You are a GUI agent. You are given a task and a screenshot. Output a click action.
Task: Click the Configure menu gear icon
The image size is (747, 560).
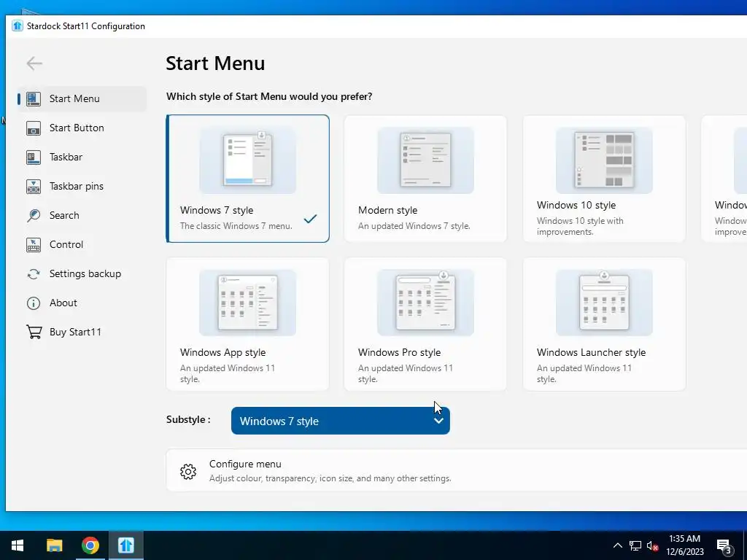click(188, 471)
